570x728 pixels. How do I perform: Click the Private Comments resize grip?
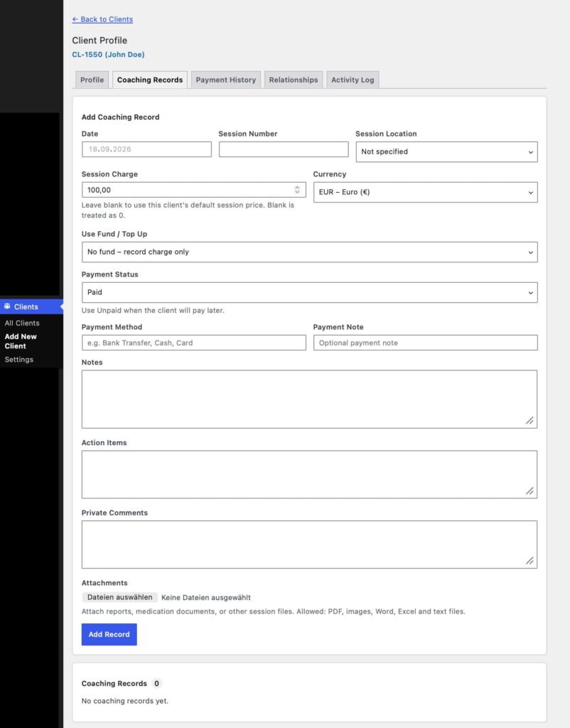click(529, 561)
